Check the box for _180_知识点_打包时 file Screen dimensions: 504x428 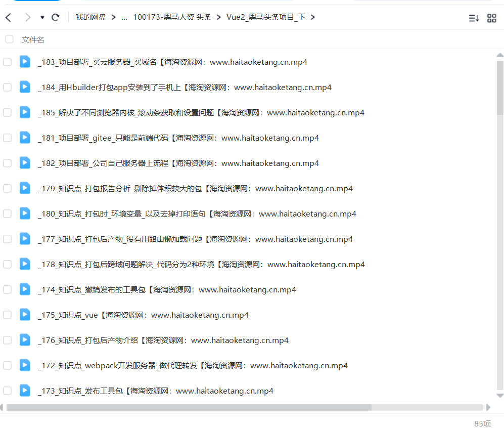point(8,213)
